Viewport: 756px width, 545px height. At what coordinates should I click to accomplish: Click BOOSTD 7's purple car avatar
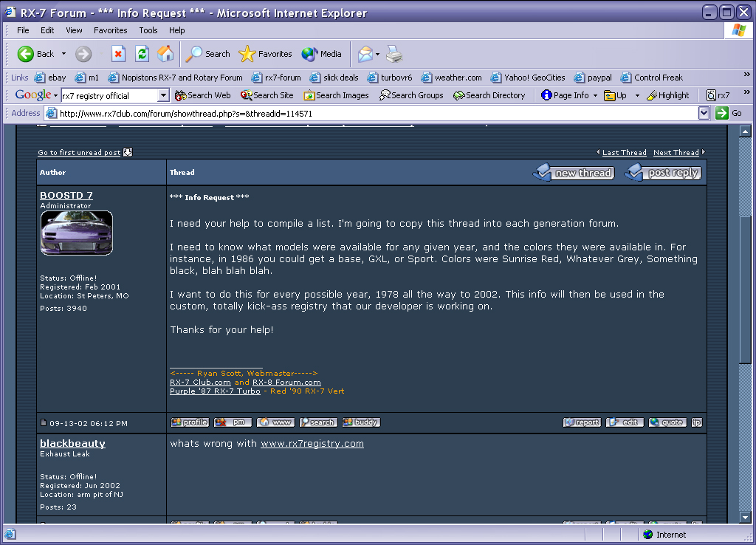coord(77,233)
